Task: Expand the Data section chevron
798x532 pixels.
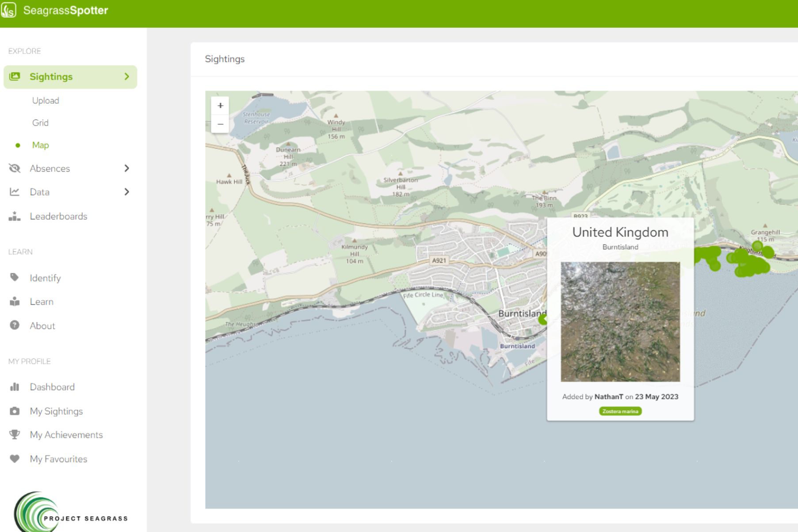Action: coord(127,192)
